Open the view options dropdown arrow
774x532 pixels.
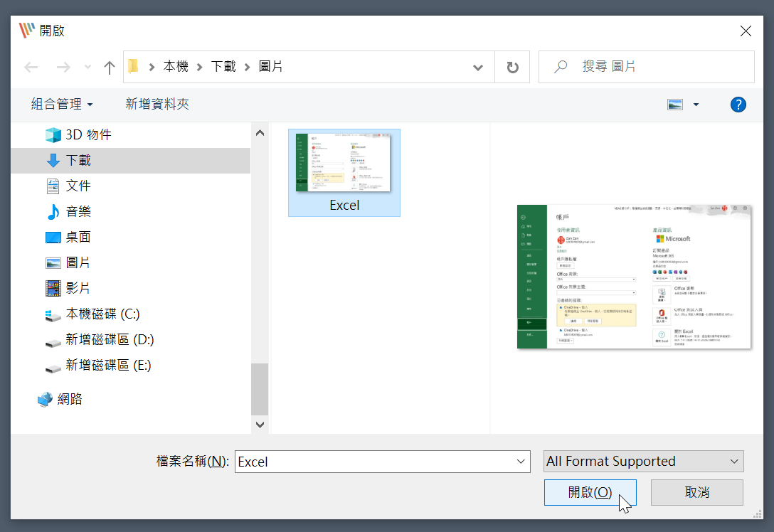tap(696, 105)
